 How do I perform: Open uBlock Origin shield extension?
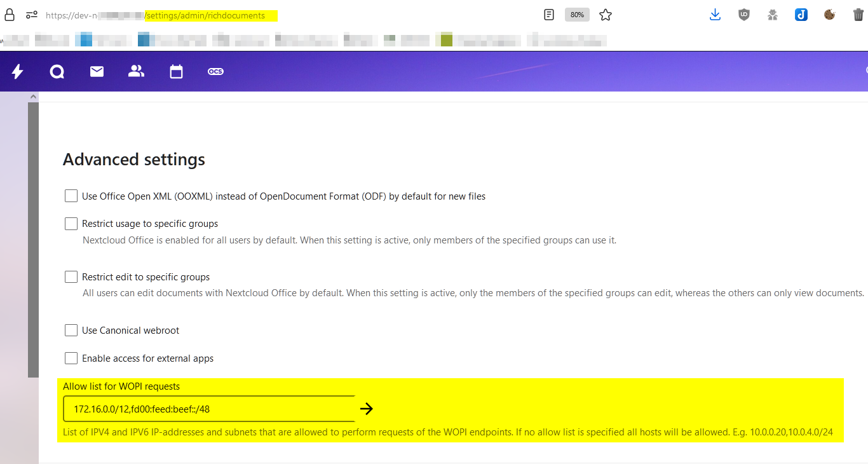(x=744, y=15)
